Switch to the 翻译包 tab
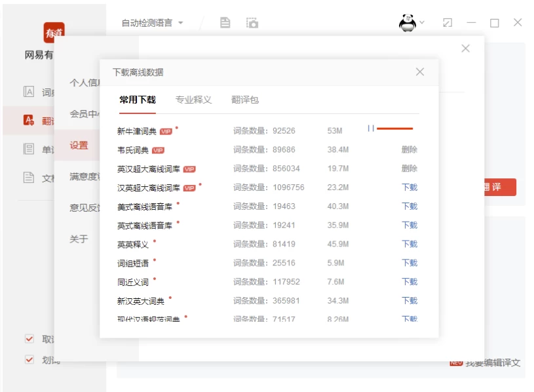534x392 pixels. [245, 100]
